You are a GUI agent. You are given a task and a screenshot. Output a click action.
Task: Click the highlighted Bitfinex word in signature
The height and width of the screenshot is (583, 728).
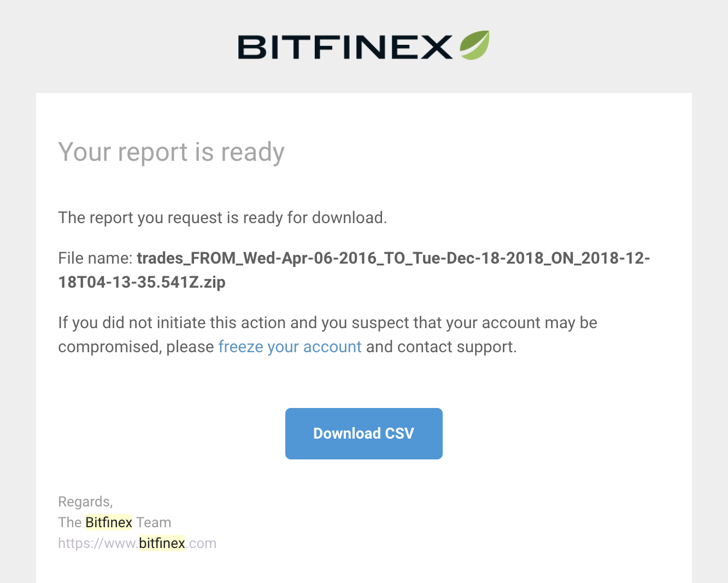coord(108,522)
